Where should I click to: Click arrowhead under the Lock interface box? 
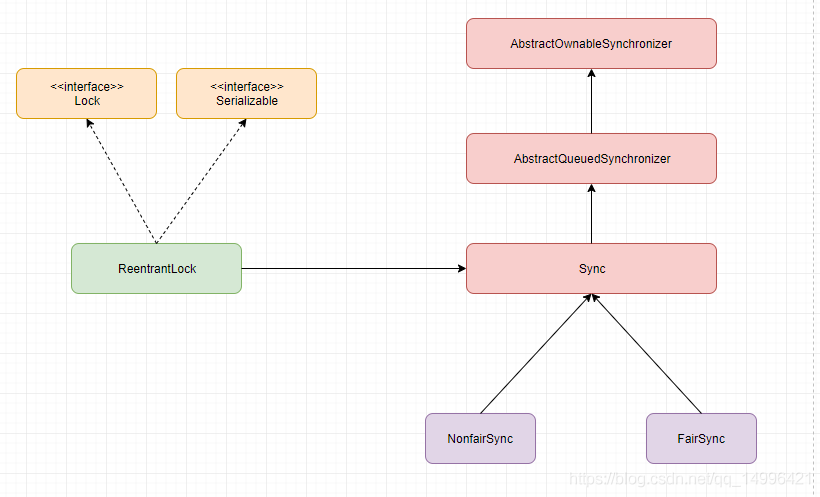click(89, 123)
